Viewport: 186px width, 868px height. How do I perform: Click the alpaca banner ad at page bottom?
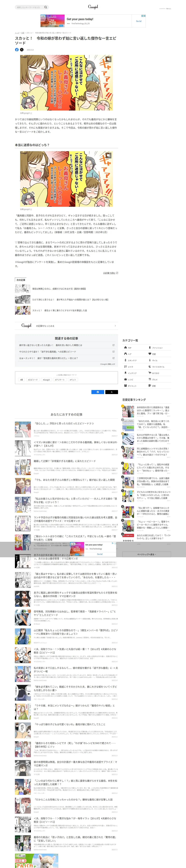coord(37,861)
